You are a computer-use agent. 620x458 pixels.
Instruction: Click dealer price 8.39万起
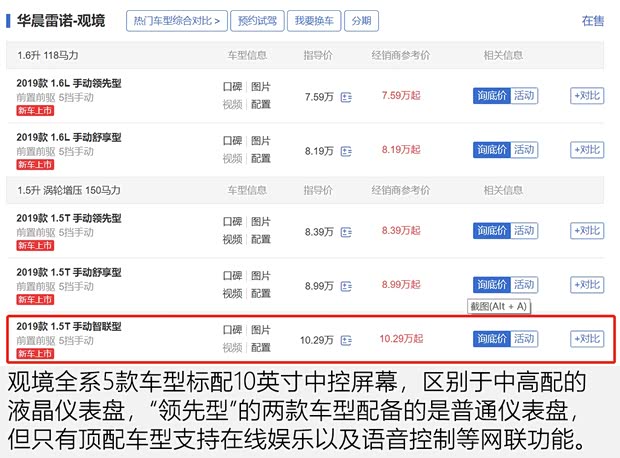401,231
